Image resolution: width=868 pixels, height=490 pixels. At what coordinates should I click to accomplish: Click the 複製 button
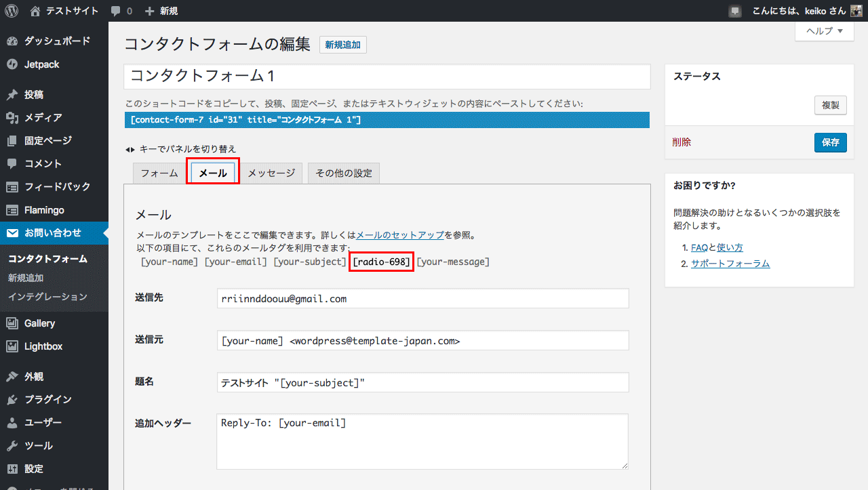point(831,105)
